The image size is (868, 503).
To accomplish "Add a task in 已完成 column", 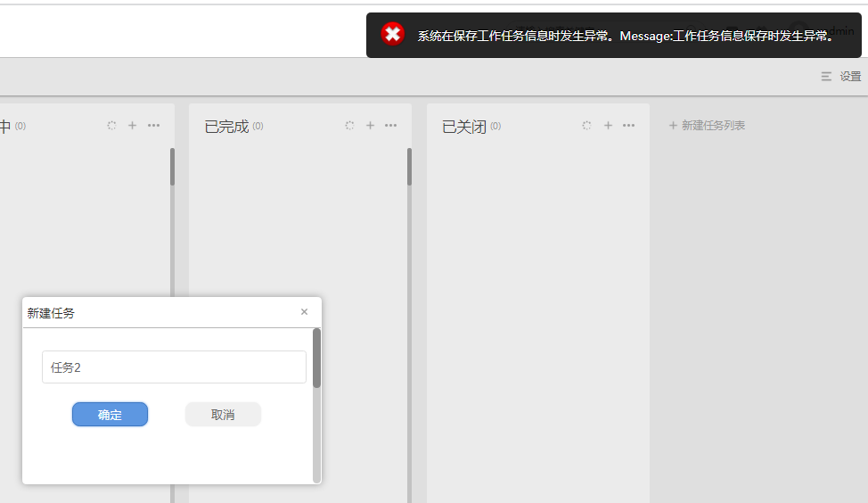I will [371, 125].
